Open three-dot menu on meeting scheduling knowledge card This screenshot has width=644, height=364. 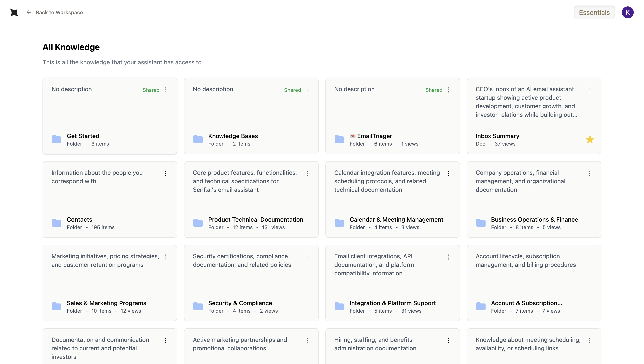590,341
